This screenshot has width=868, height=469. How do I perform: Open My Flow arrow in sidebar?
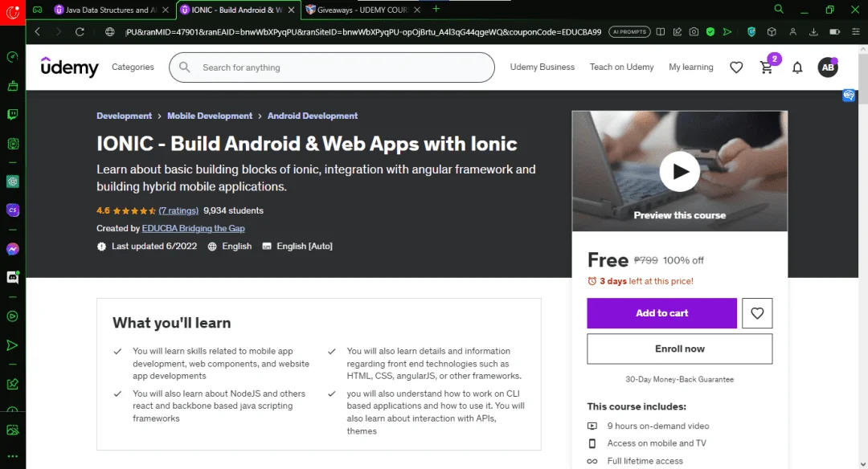point(12,345)
